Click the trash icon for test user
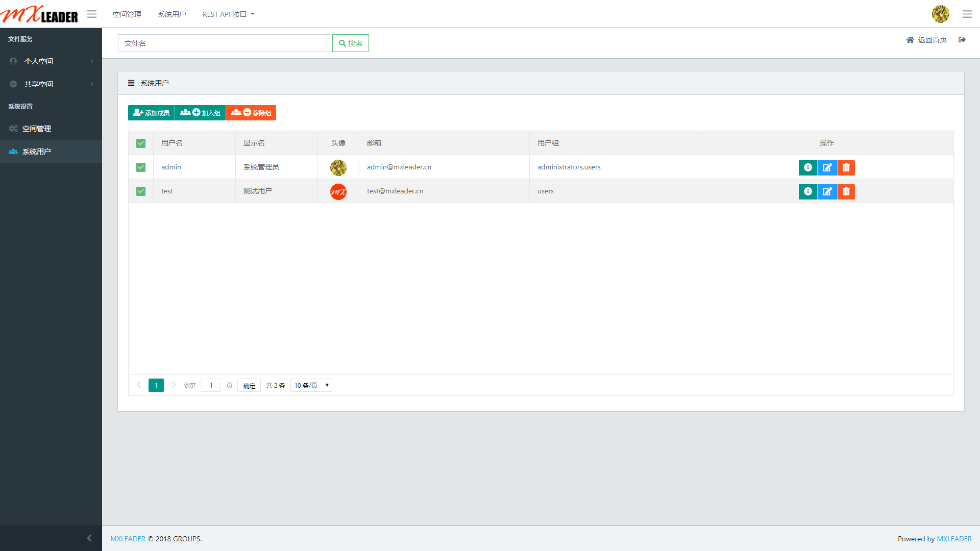 (846, 191)
